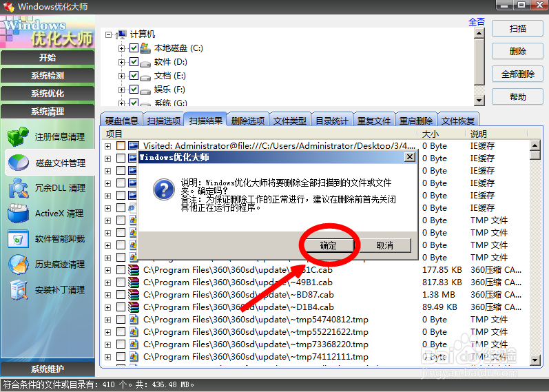
Task: Open 安装补丁清理 icon
Action: [x=18, y=290]
